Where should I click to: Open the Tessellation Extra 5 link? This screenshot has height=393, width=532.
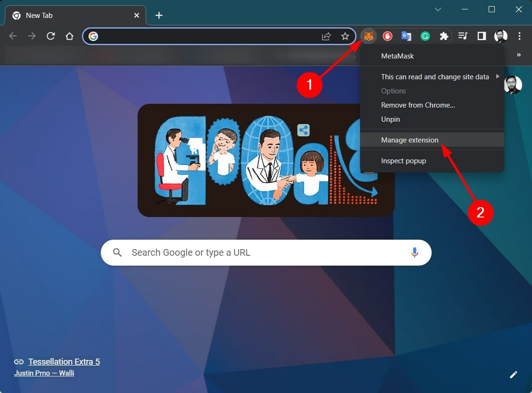64,361
